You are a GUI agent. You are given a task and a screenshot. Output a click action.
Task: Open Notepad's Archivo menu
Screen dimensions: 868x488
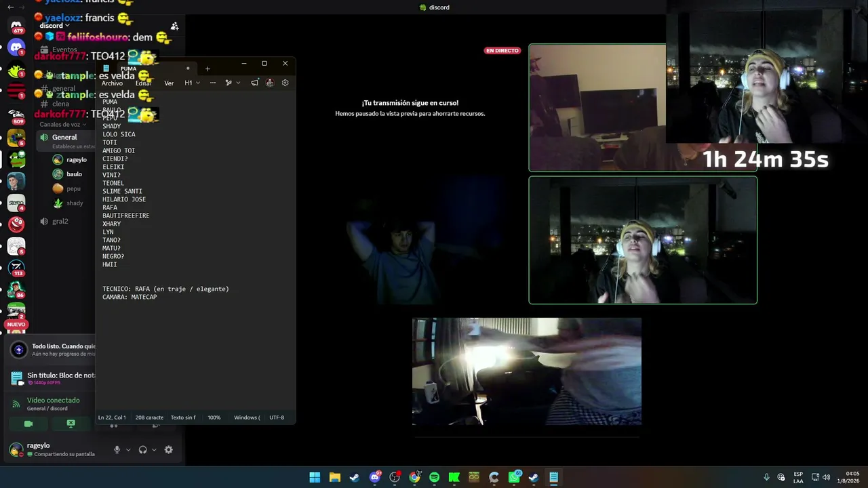coord(112,83)
